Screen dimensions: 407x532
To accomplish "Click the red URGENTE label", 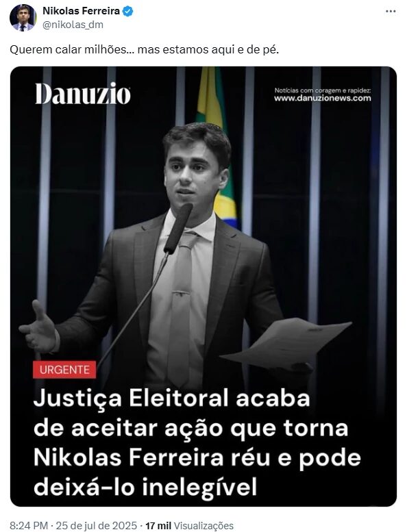I will pyautogui.click(x=64, y=369).
